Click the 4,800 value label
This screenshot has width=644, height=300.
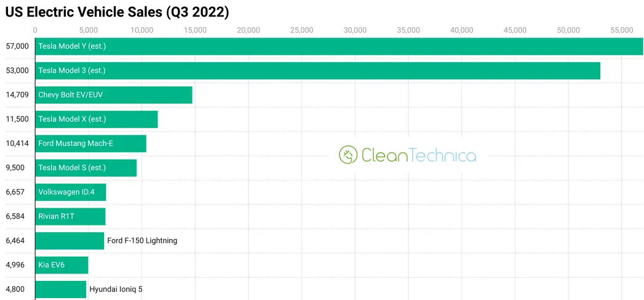point(15,290)
